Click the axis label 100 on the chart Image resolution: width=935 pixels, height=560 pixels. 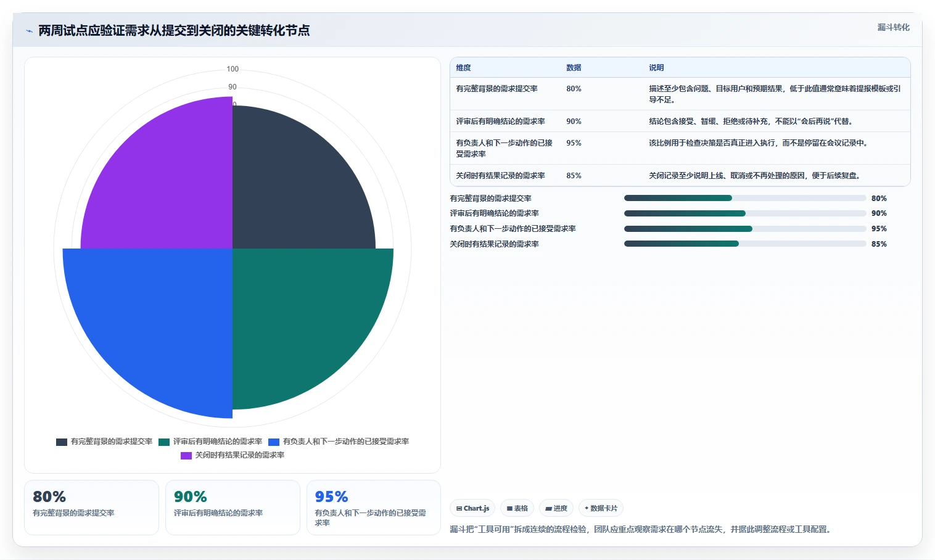coord(233,69)
